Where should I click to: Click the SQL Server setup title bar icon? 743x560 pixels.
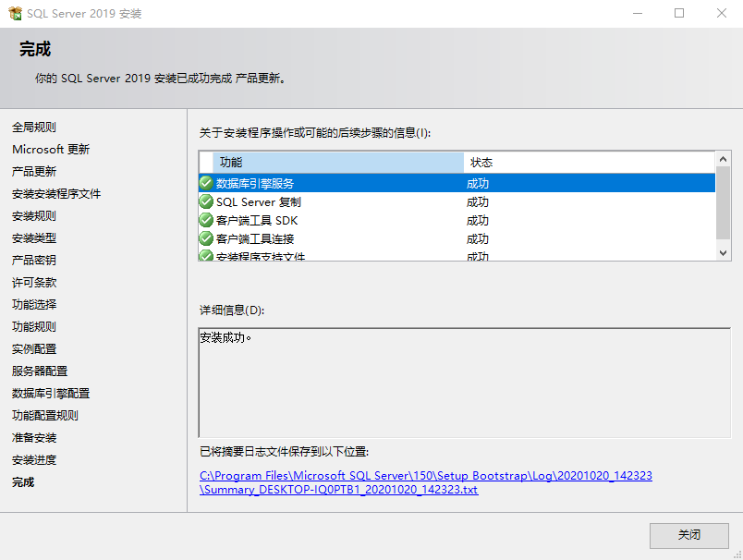(x=15, y=13)
